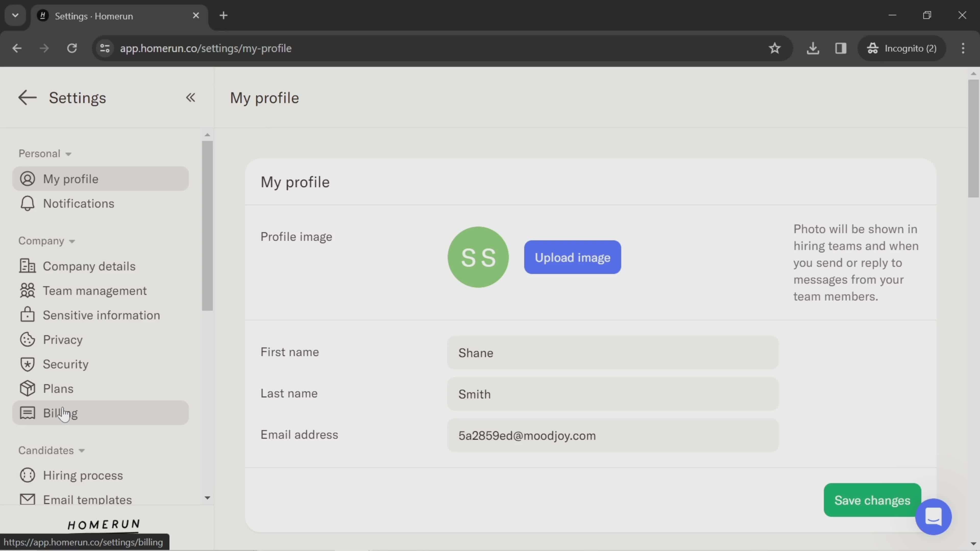The height and width of the screenshot is (551, 980).
Task: Open Sensitive information settings
Action: coord(101,315)
